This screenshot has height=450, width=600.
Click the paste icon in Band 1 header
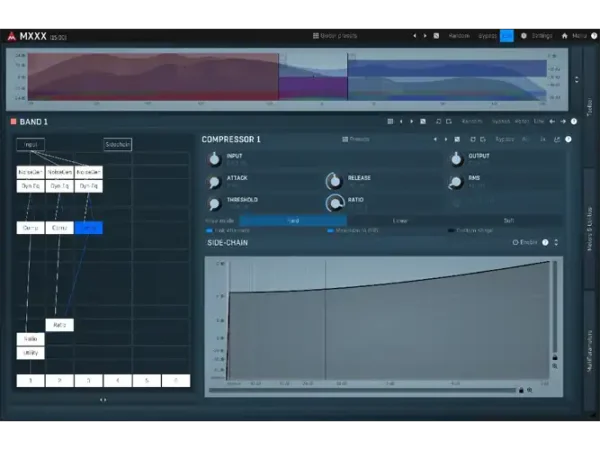[449, 121]
